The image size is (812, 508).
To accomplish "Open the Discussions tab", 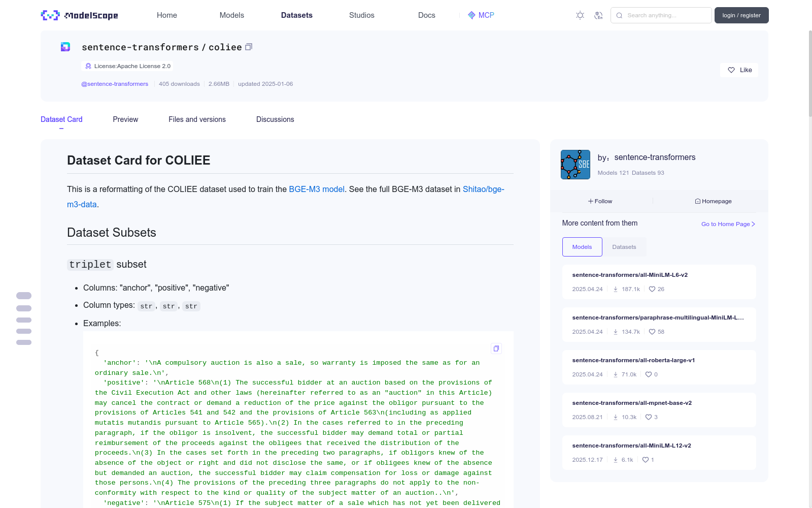I will click(x=275, y=119).
